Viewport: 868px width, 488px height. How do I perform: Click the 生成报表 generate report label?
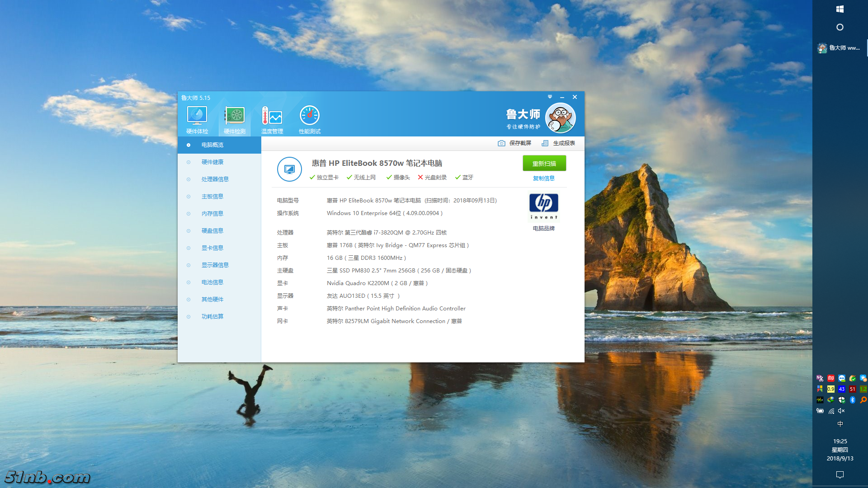click(564, 143)
